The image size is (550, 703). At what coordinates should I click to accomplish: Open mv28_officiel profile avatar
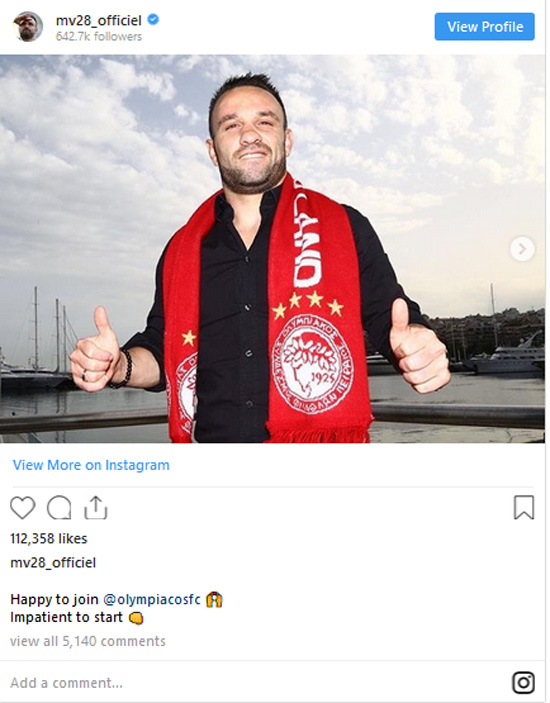pyautogui.click(x=28, y=27)
